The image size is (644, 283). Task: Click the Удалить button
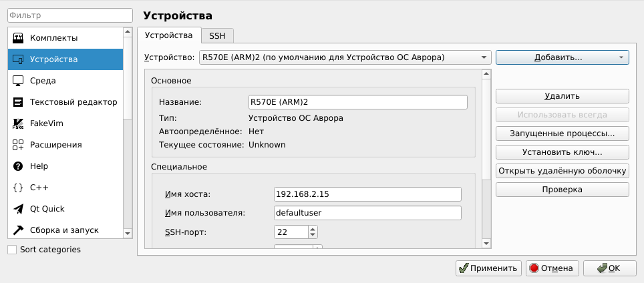pos(562,96)
